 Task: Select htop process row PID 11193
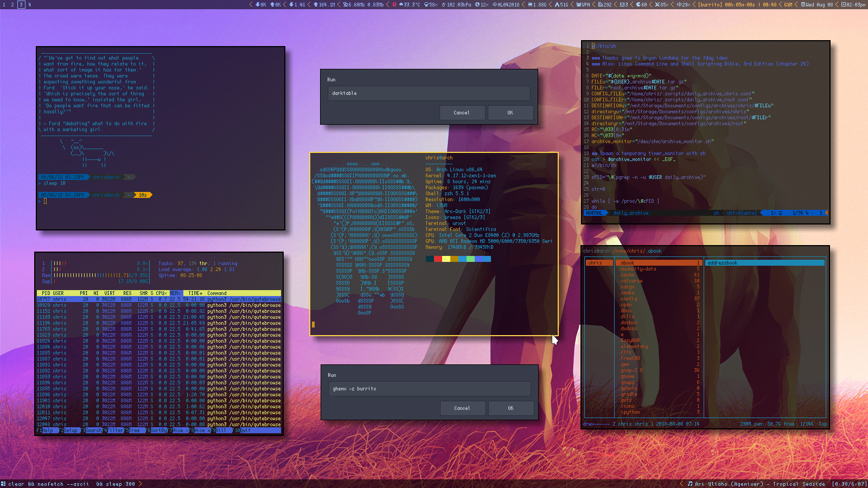point(159,317)
